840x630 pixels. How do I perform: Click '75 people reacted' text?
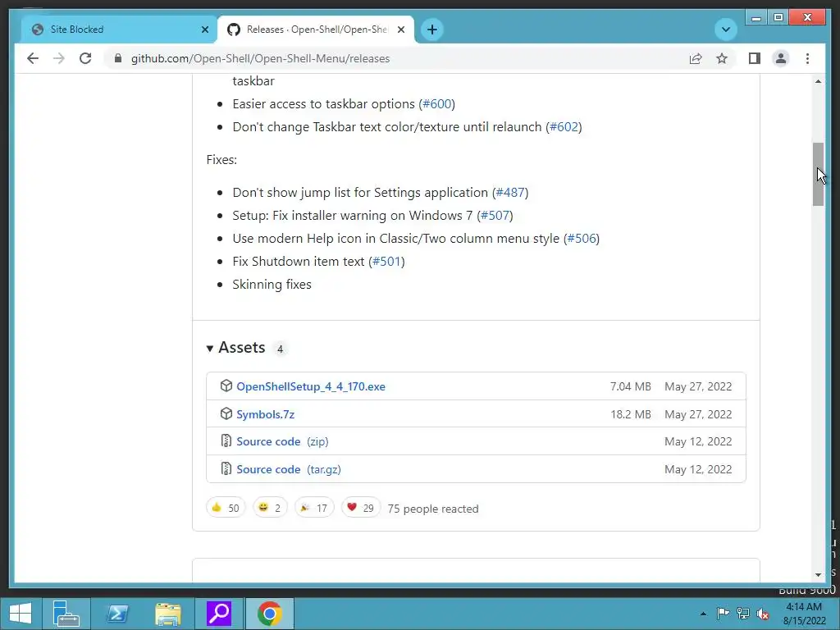point(433,509)
